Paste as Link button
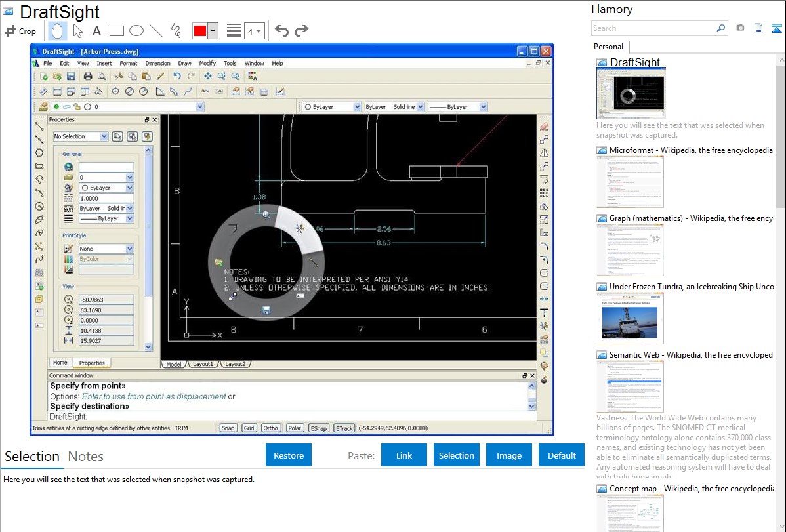 [x=404, y=455]
